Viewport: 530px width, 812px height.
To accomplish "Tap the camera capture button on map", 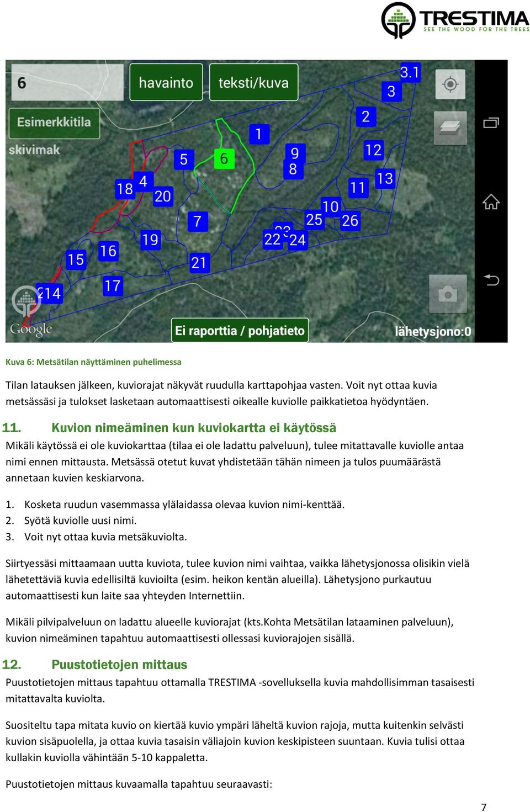I will (448, 294).
